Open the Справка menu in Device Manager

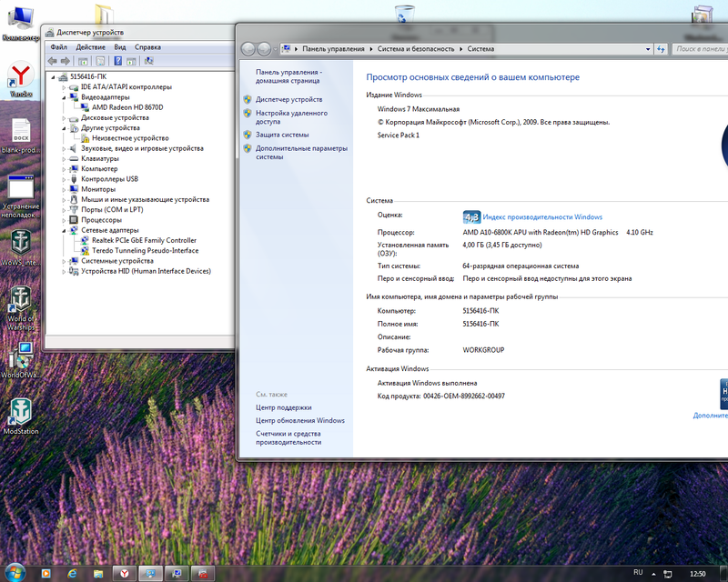pyautogui.click(x=147, y=46)
